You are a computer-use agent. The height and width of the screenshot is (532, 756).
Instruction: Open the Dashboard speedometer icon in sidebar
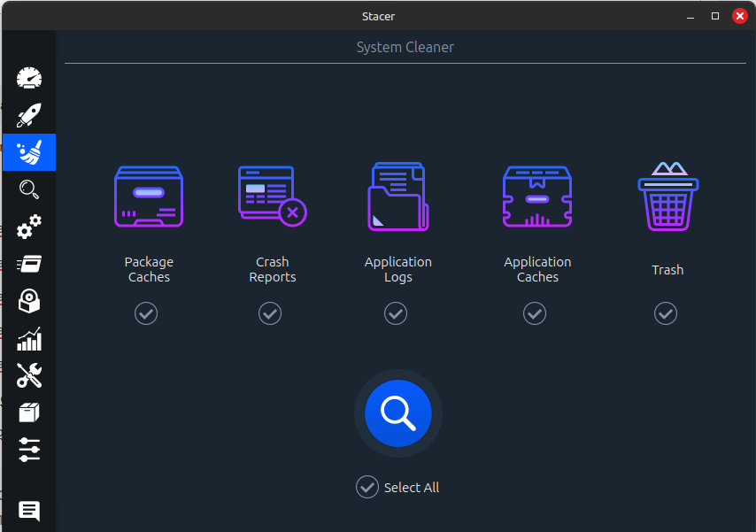point(29,78)
